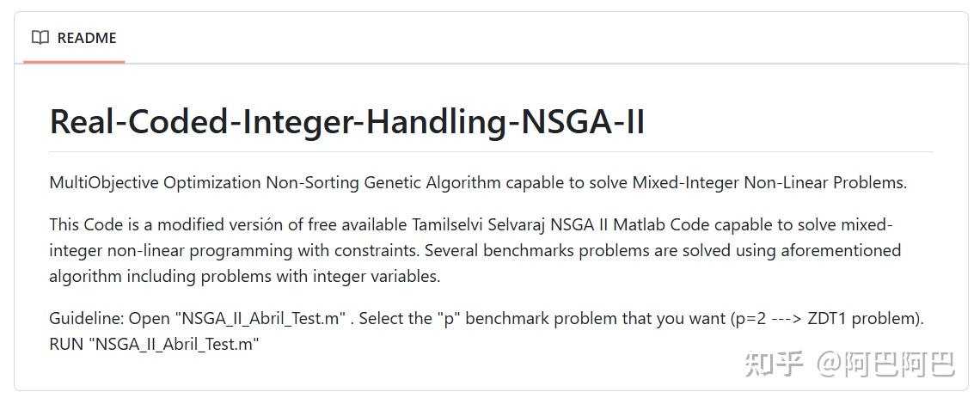Click "NSGA_II_Abril_Test.m" in the Guideline line
This screenshot has height=404, width=980.
click(260, 318)
